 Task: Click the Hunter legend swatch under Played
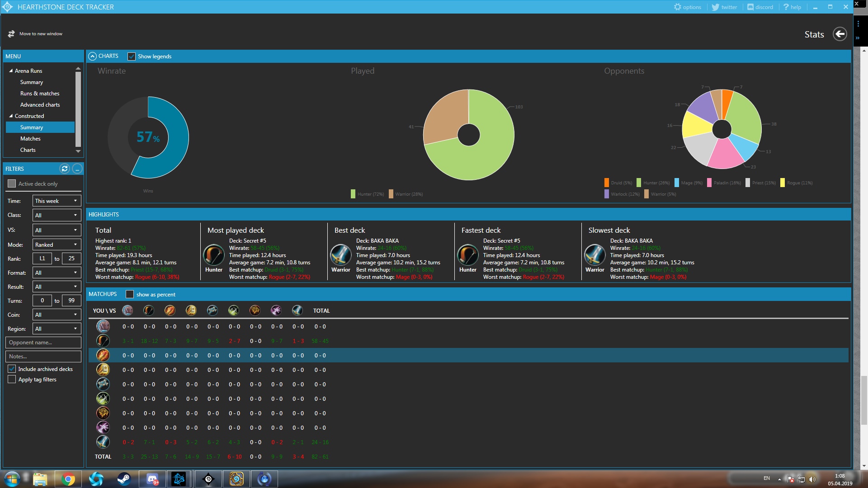[x=353, y=194]
